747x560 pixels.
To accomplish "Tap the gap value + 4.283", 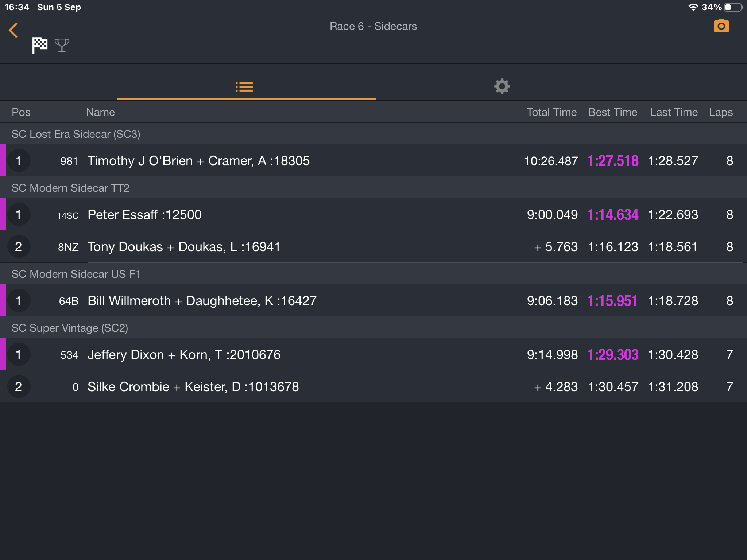I will pos(556,387).
